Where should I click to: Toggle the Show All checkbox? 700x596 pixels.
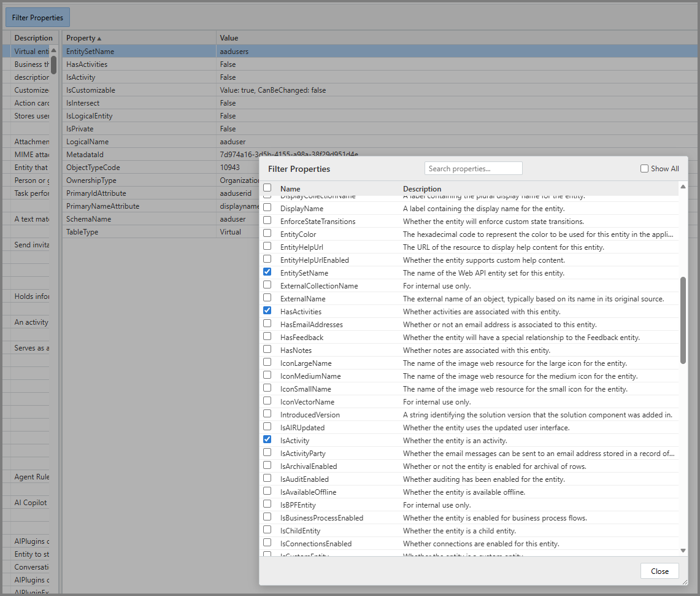644,168
